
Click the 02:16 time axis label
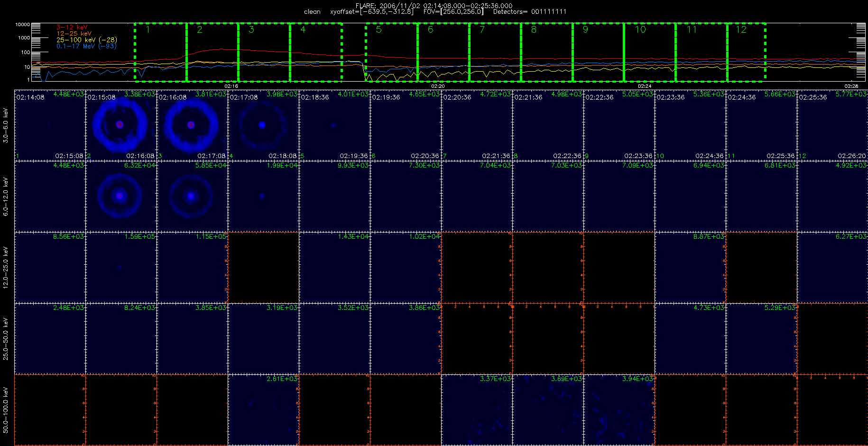(231, 86)
